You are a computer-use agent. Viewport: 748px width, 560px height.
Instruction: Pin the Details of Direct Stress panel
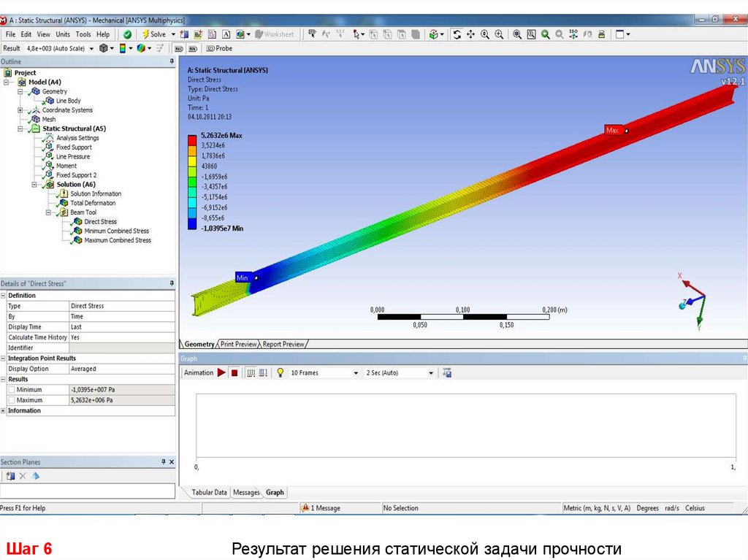pos(172,283)
